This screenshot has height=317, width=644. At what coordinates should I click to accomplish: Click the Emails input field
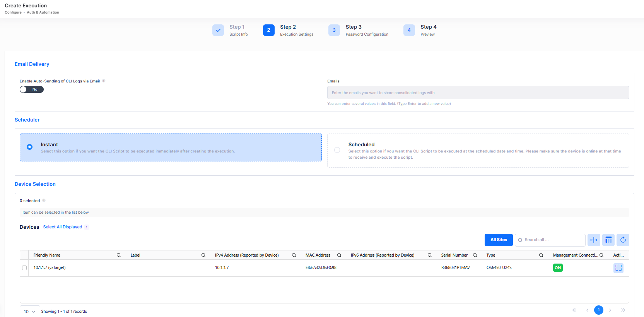(478, 93)
